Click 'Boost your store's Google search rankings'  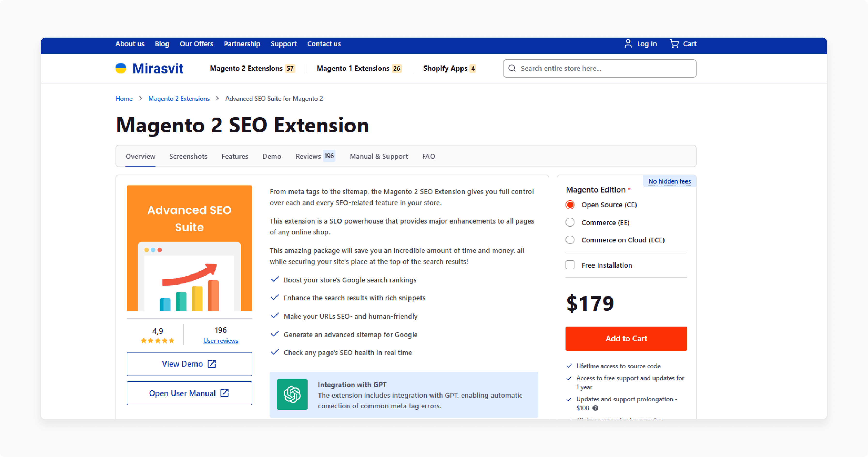pos(350,280)
